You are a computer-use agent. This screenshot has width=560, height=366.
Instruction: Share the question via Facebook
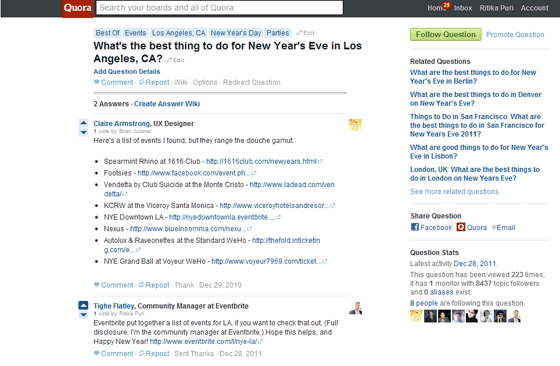pos(431,227)
